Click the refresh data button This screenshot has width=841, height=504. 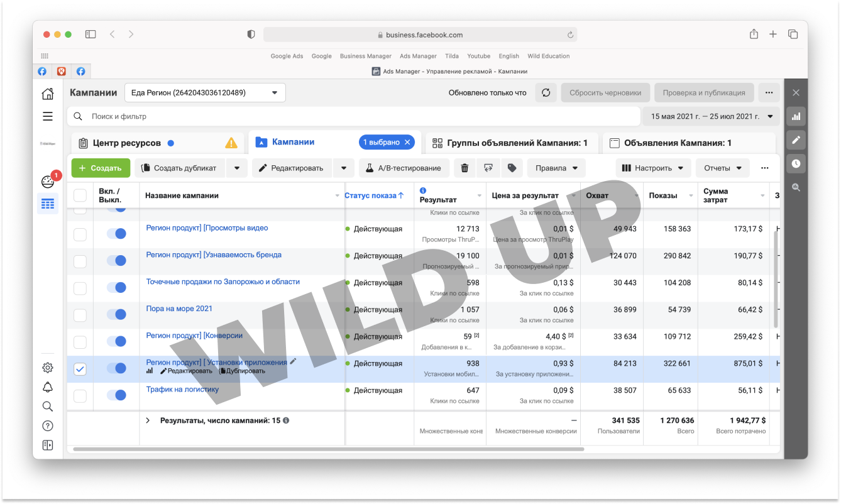pyautogui.click(x=546, y=92)
